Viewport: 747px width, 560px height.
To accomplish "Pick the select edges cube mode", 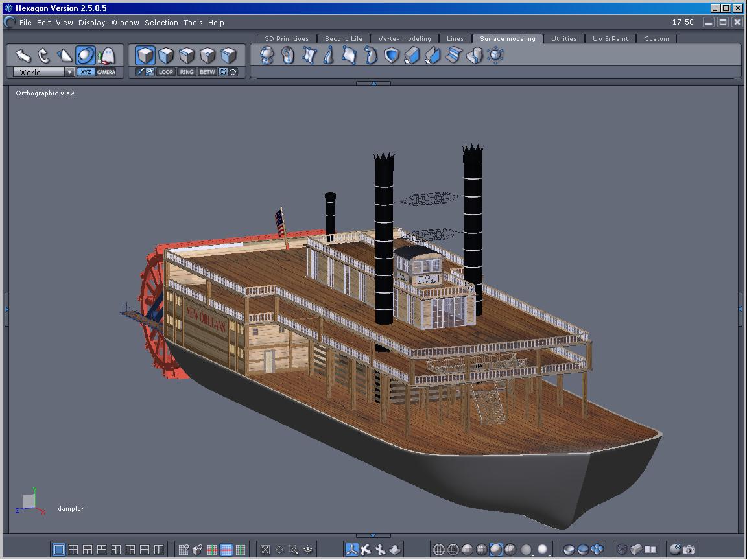I will tap(187, 56).
